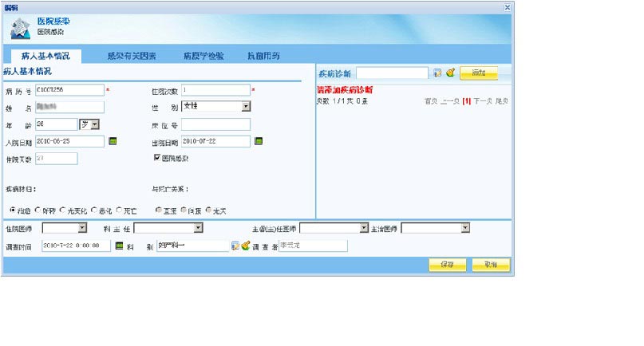The image size is (644, 346).
Task: Switch to the 抗菌用药 tab
Action: (263, 57)
